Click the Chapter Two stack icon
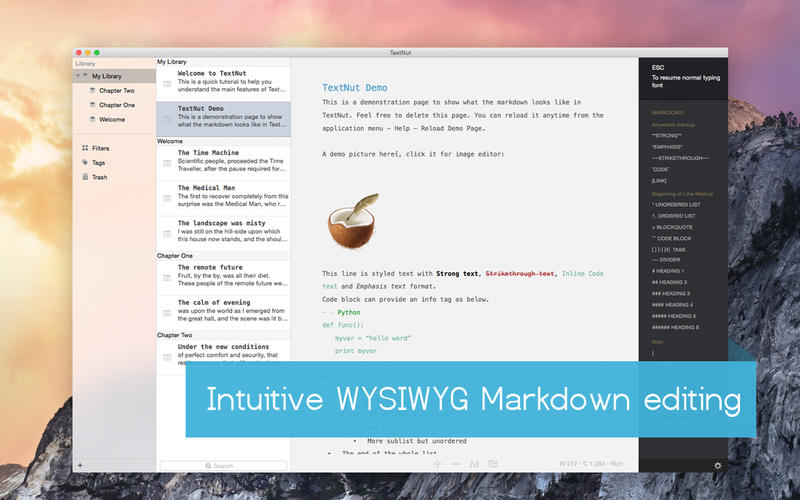The width and height of the screenshot is (800, 500). click(x=92, y=90)
